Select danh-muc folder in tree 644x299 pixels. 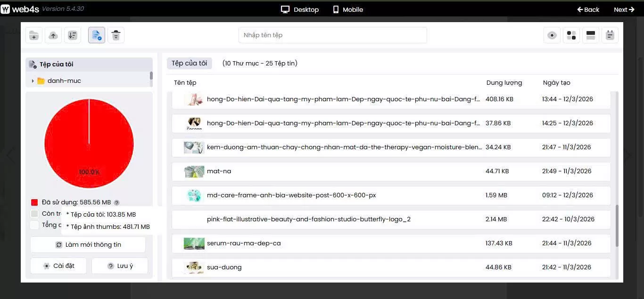64,81
